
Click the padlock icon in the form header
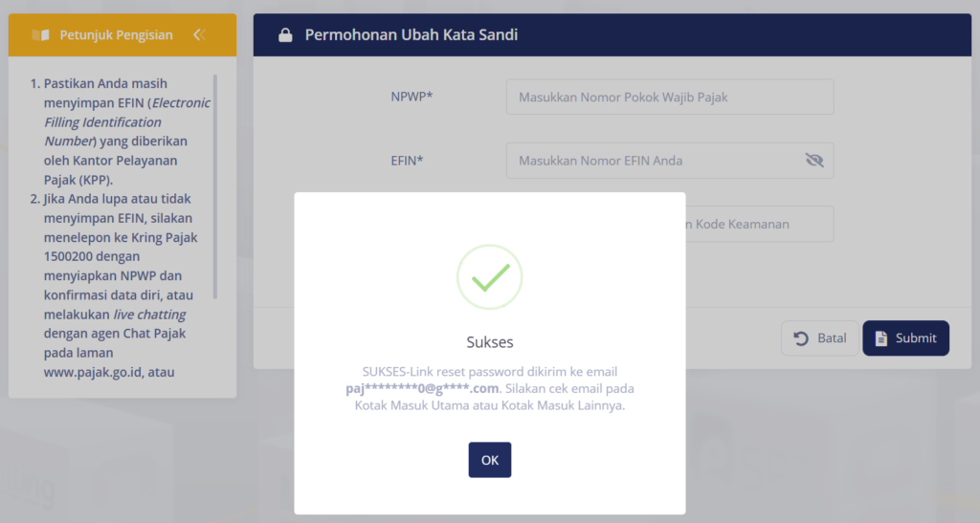[285, 35]
